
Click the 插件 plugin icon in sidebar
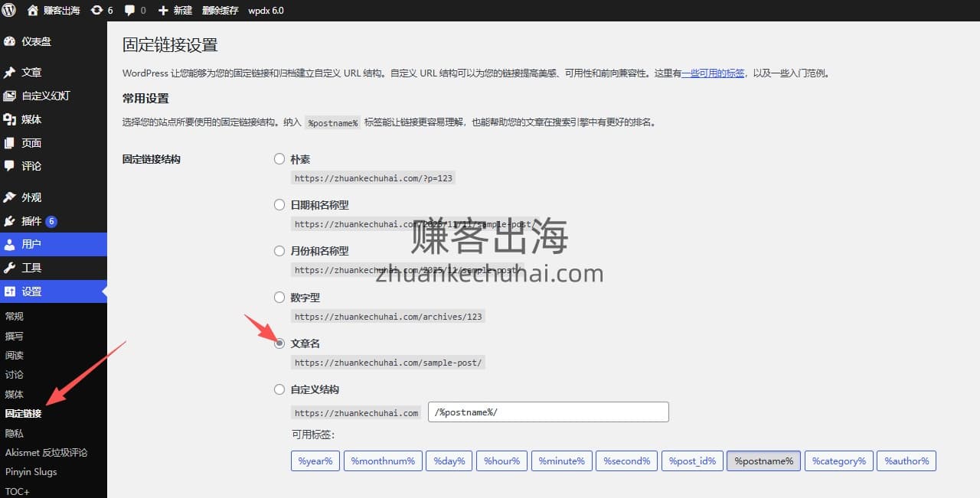9,221
